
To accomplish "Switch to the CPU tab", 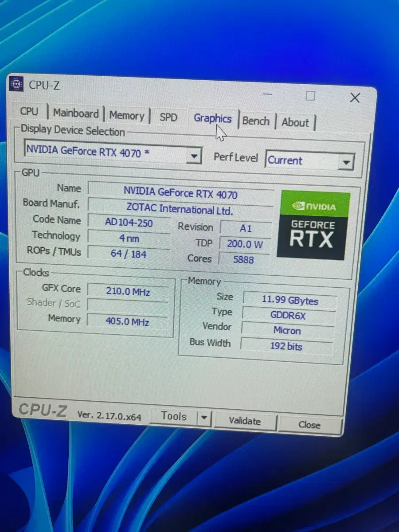I will 29,111.
